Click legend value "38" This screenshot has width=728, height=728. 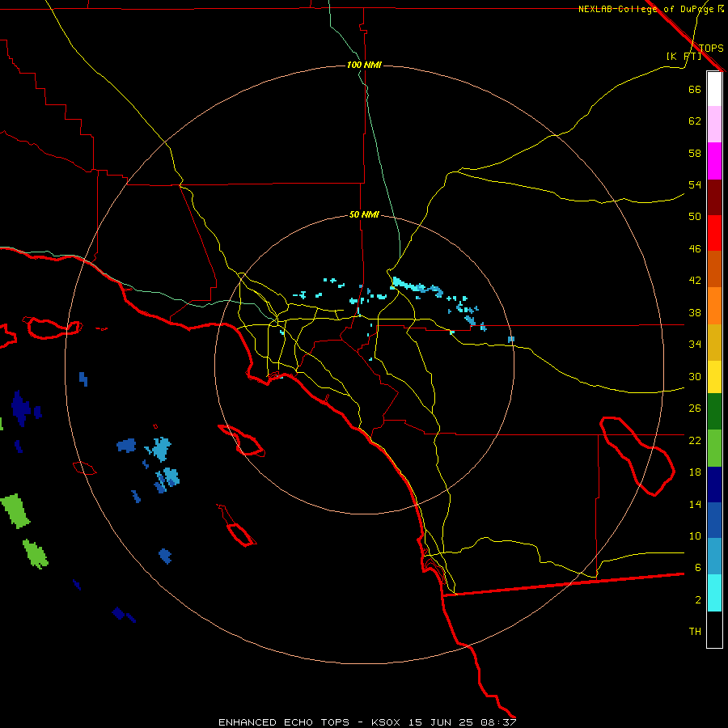pos(695,313)
